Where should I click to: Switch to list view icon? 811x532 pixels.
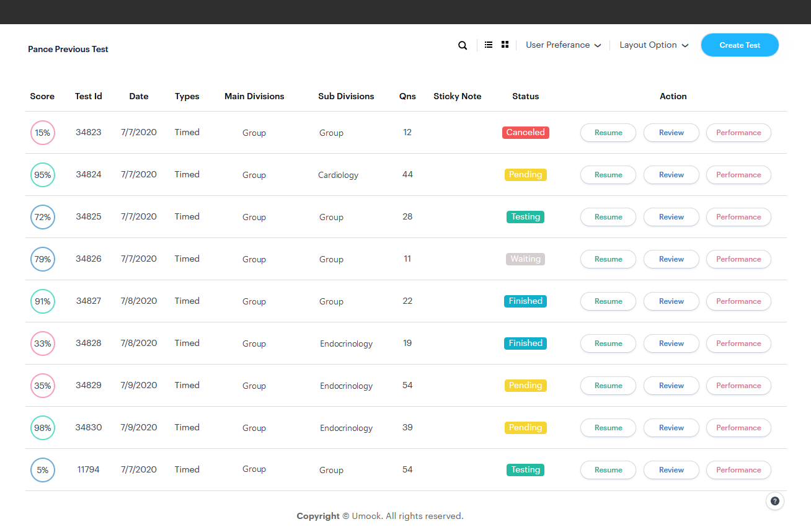coord(489,45)
